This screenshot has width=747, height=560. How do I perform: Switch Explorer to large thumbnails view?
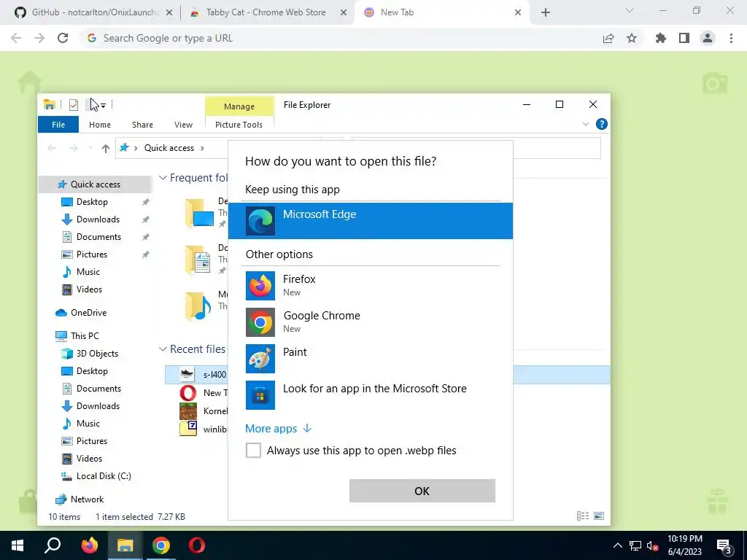coord(599,516)
